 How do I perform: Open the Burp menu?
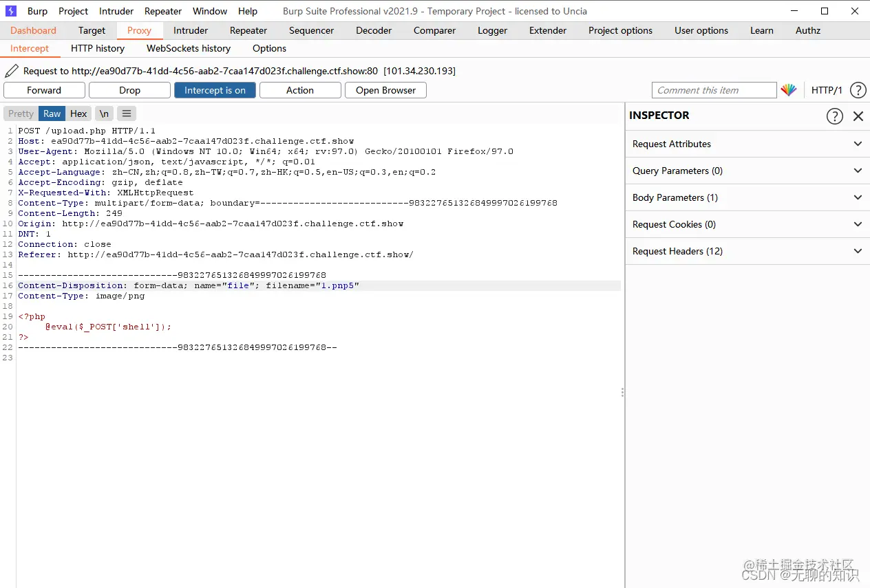pos(37,11)
